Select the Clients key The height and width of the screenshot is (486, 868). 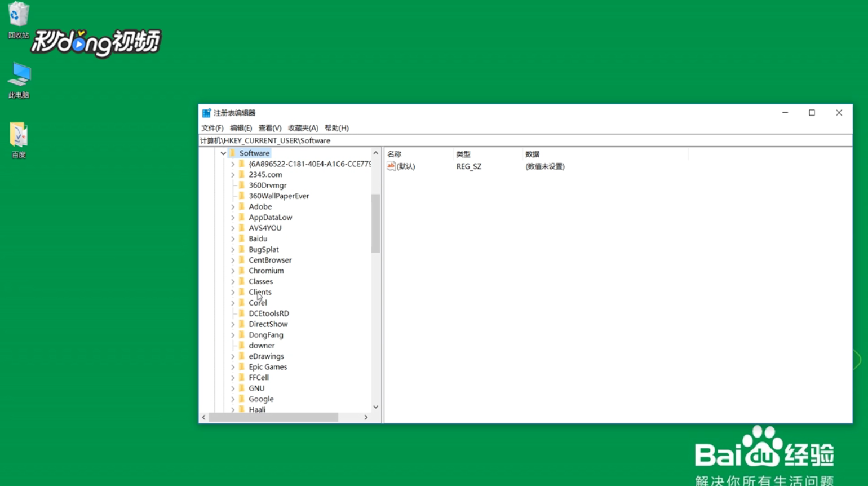[x=260, y=293]
